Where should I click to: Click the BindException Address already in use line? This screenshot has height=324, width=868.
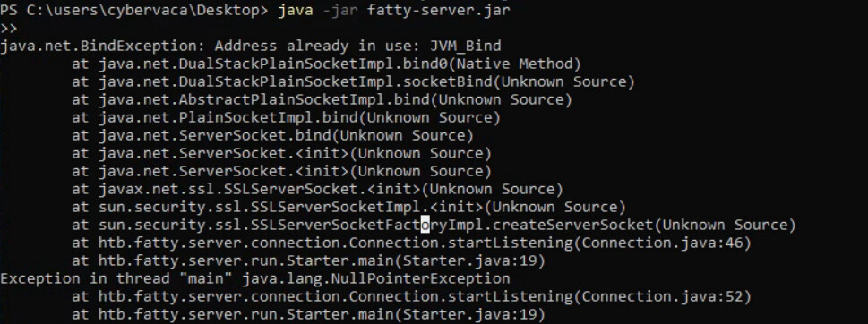(x=250, y=46)
